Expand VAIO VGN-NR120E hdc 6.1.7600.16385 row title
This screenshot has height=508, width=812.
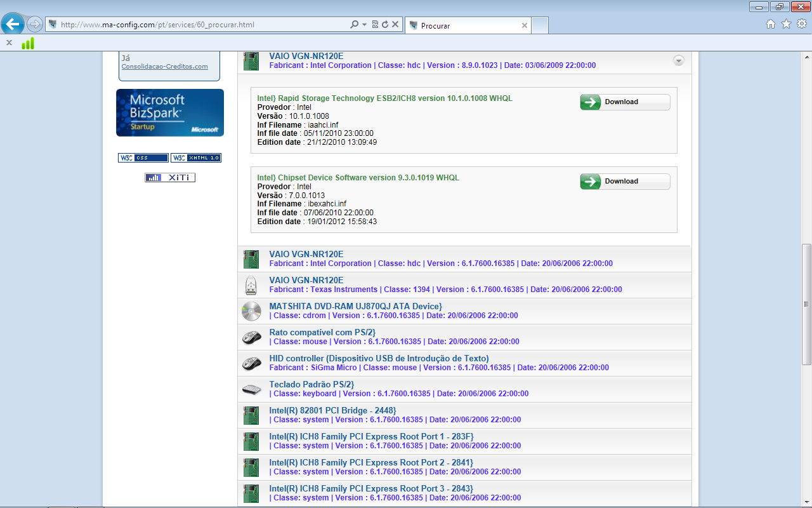coord(306,254)
